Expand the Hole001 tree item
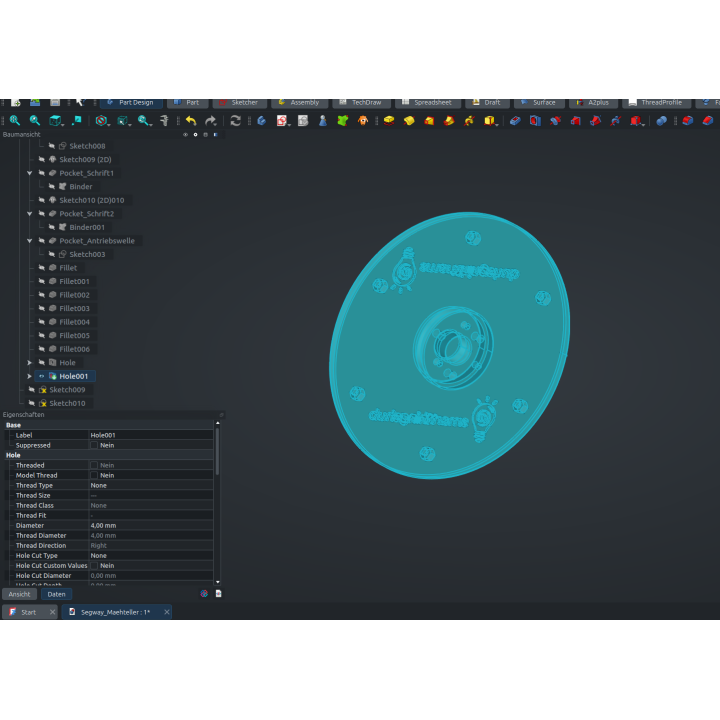720x720 pixels. 29,376
